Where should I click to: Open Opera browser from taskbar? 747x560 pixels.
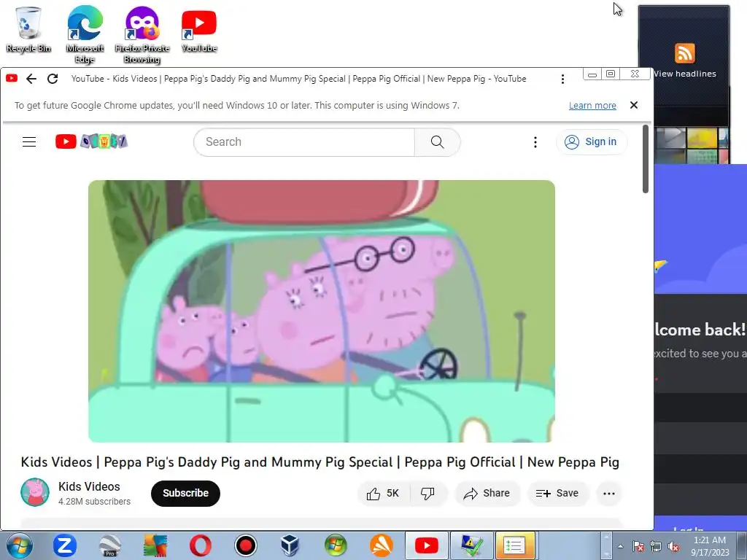pyautogui.click(x=200, y=545)
